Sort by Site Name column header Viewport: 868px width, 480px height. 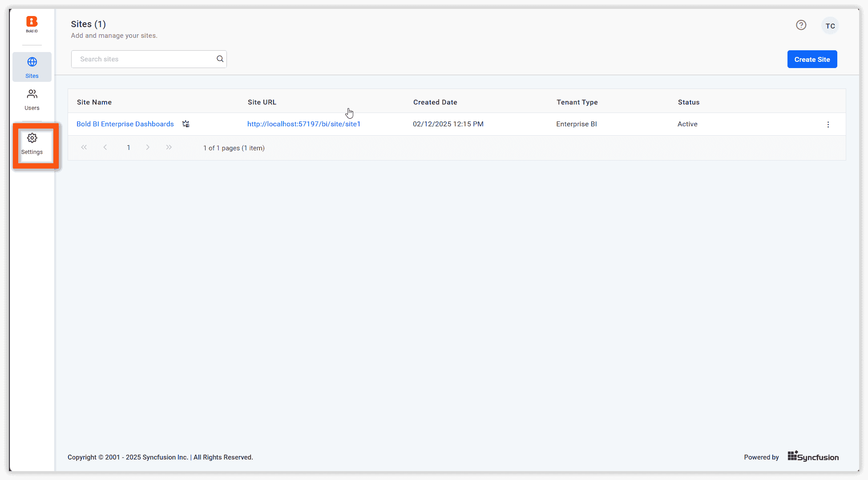pyautogui.click(x=94, y=102)
